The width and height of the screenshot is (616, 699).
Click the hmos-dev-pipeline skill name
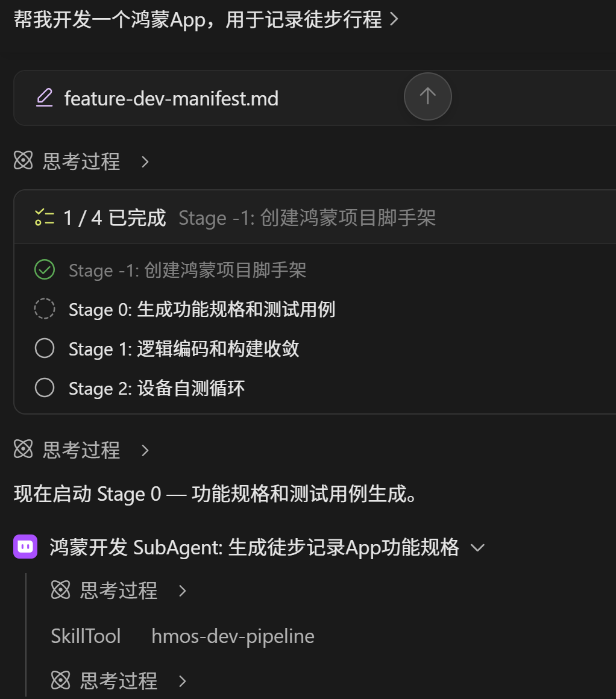click(233, 636)
